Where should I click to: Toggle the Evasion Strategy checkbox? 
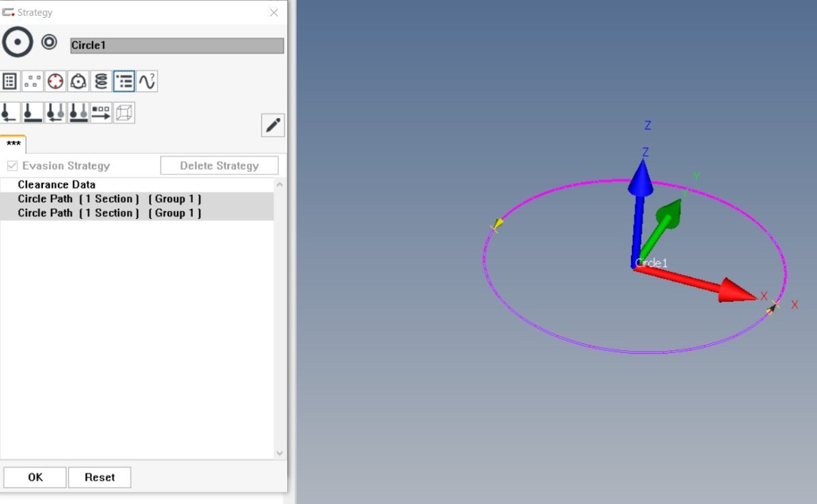(12, 166)
